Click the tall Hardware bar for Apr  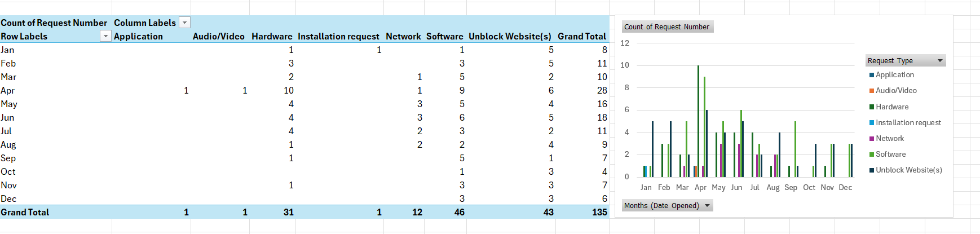click(698, 121)
